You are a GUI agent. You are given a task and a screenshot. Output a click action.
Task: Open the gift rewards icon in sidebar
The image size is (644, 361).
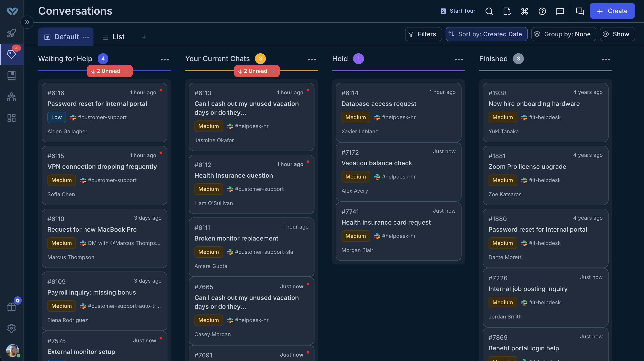click(12, 307)
